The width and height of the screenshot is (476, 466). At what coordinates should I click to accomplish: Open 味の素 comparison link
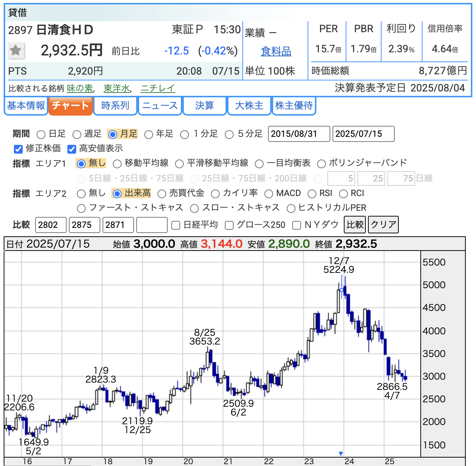point(80,89)
